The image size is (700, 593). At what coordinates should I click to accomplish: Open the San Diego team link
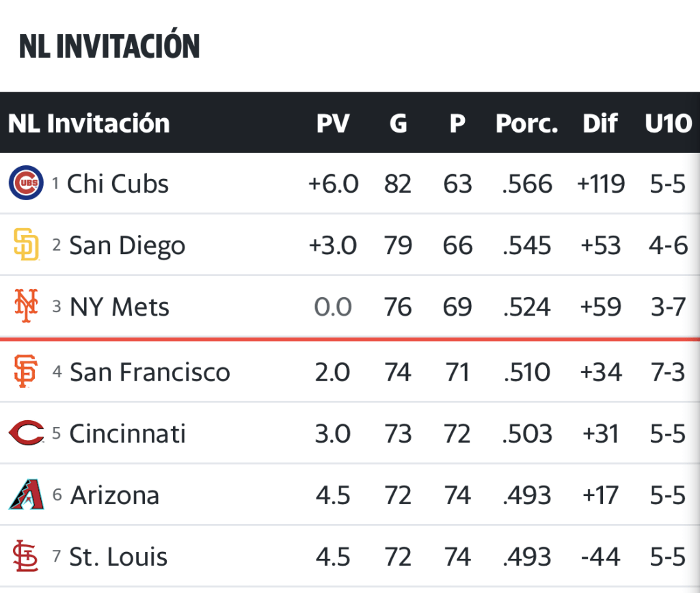pos(127,245)
